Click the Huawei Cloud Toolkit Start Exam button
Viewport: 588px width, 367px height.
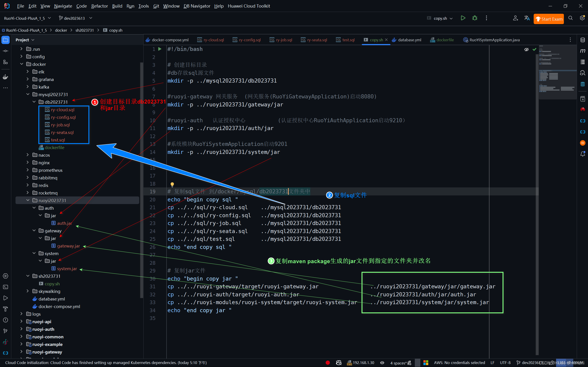pos(549,18)
